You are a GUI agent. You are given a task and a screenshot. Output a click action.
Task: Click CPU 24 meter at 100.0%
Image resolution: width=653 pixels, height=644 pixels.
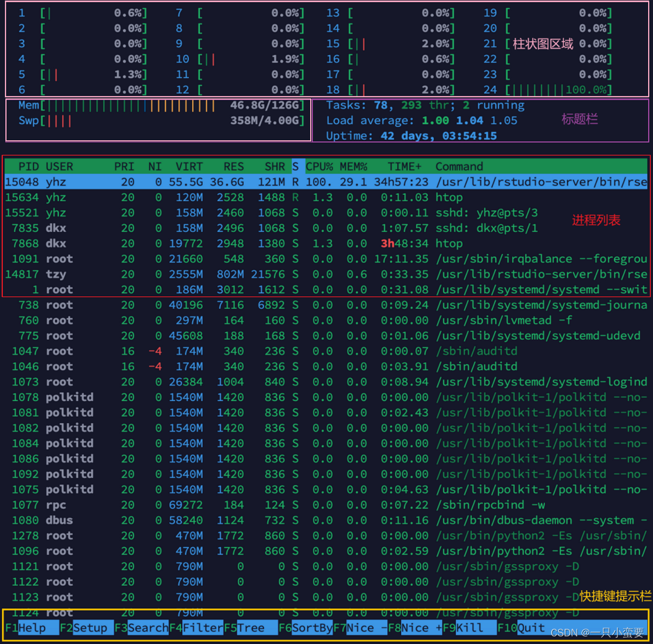click(548, 90)
